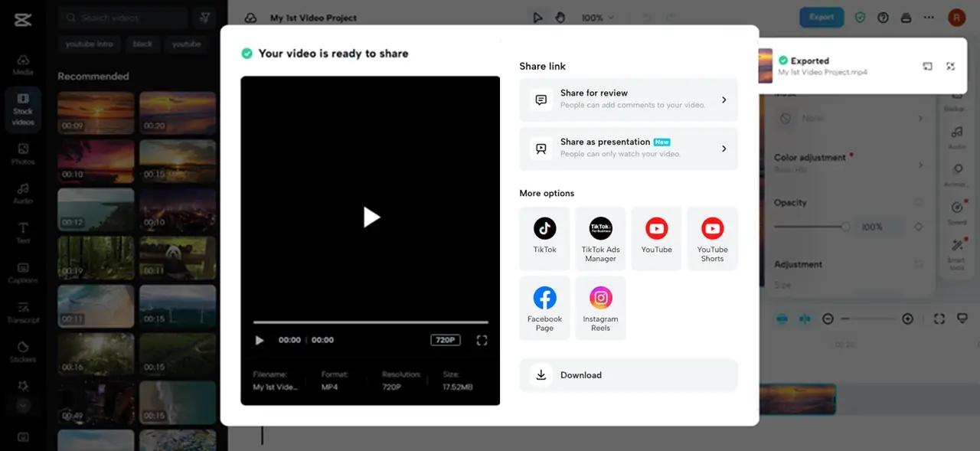The image size is (980, 451).
Task: Toggle fullscreen in the video preview
Action: (x=482, y=340)
